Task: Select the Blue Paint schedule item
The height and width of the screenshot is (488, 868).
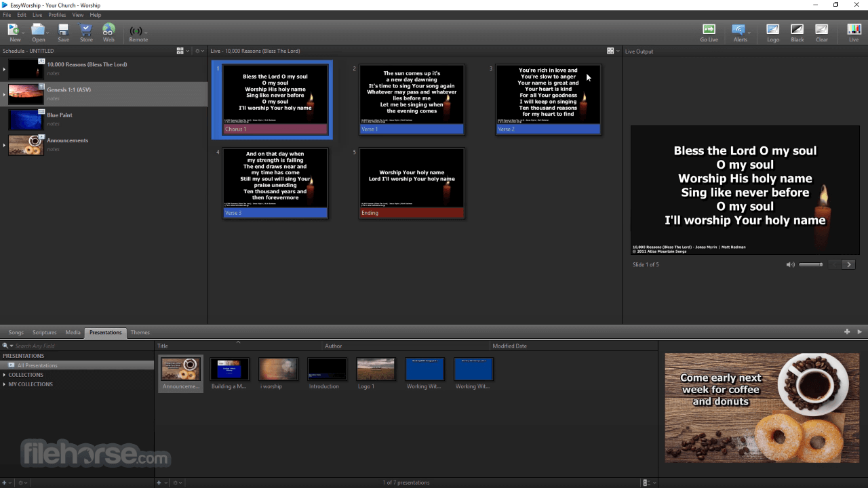Action: click(x=104, y=119)
